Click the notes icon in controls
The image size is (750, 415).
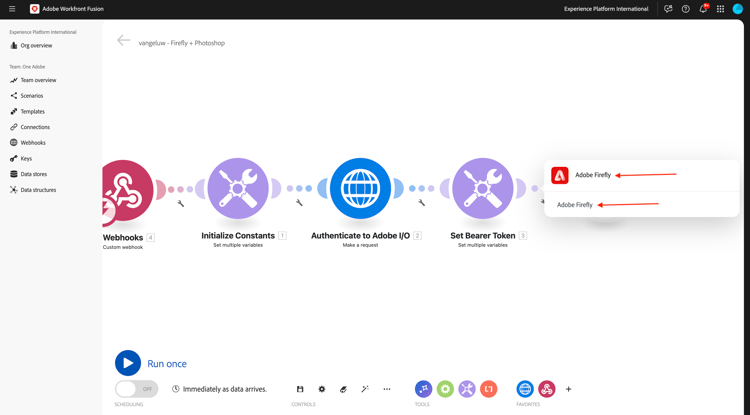coord(343,389)
